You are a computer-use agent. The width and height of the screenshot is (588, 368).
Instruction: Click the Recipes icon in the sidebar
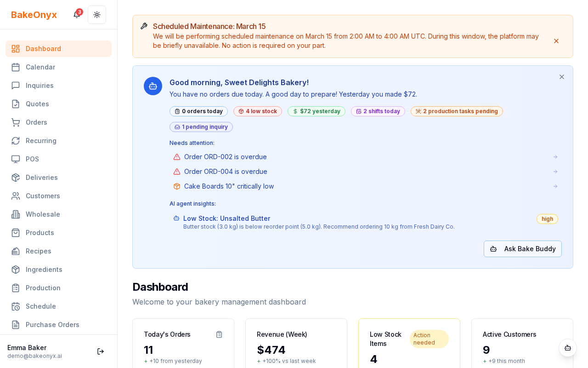tap(16, 251)
